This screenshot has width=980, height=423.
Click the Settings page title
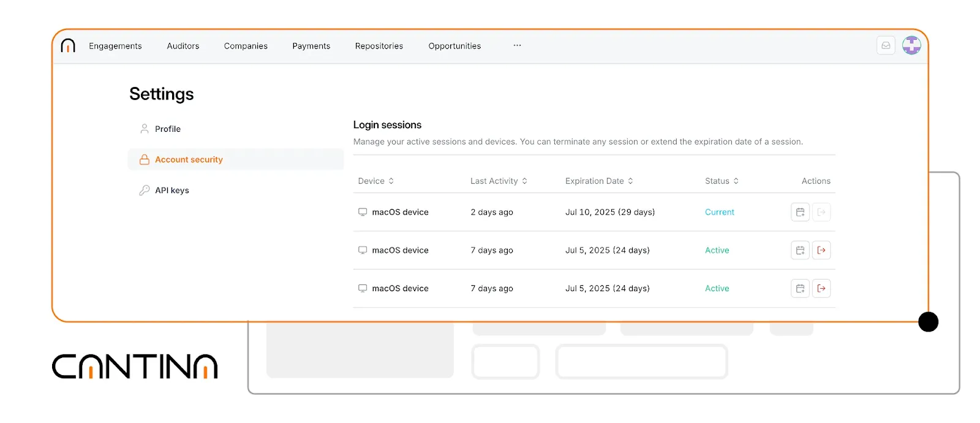click(162, 94)
